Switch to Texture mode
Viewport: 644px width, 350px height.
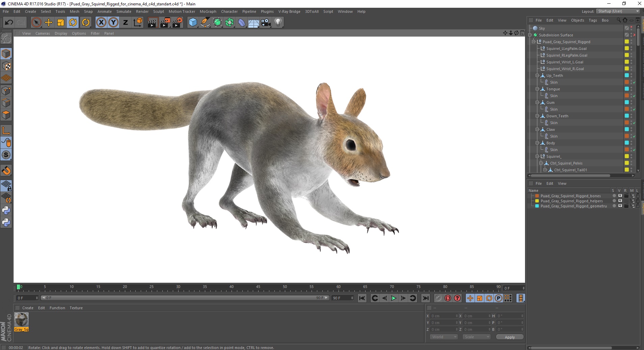coord(6,66)
